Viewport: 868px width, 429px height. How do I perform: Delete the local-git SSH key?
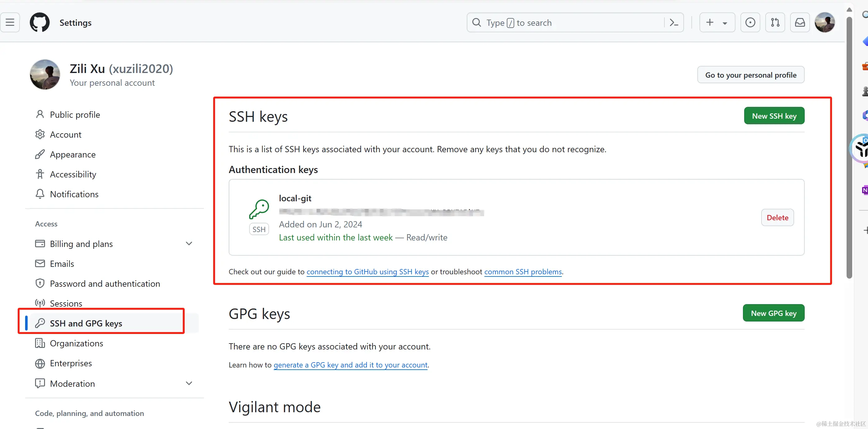(x=777, y=217)
